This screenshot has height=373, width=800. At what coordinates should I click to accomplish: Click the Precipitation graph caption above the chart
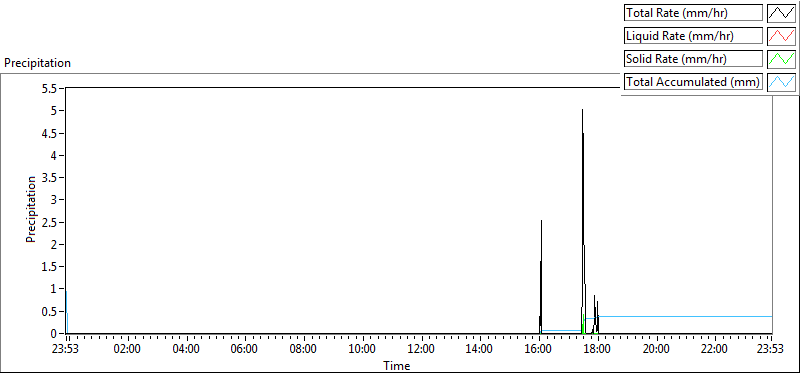37,63
